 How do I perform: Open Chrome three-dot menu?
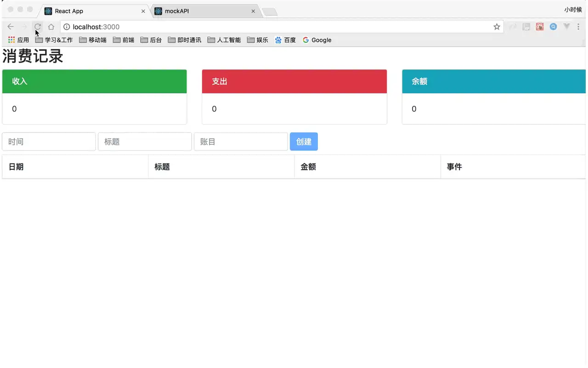(578, 27)
